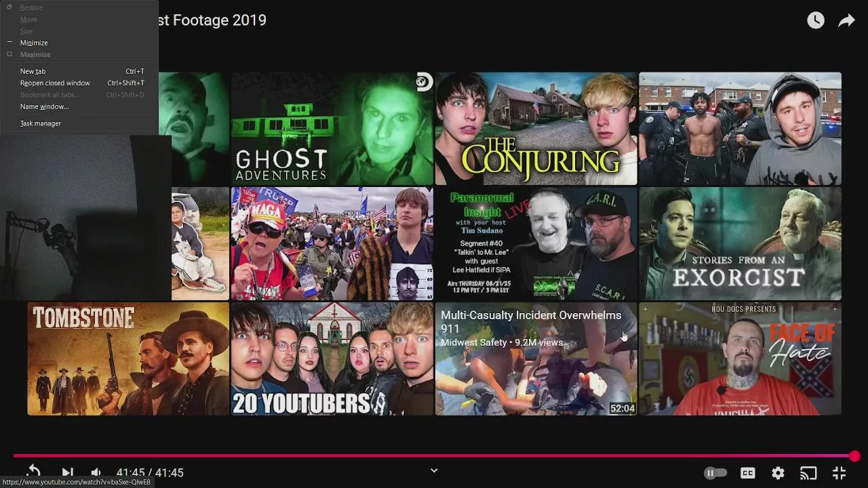Exit full screen mode
Viewport: 868px width, 488px height.
[x=839, y=473]
